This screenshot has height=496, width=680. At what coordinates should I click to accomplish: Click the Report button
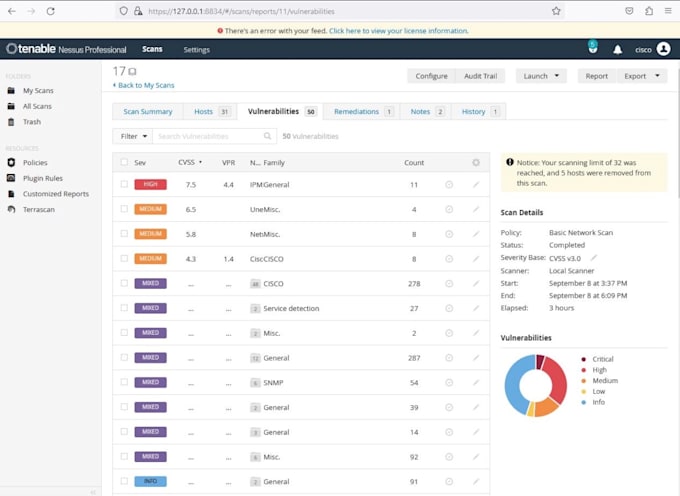(596, 76)
